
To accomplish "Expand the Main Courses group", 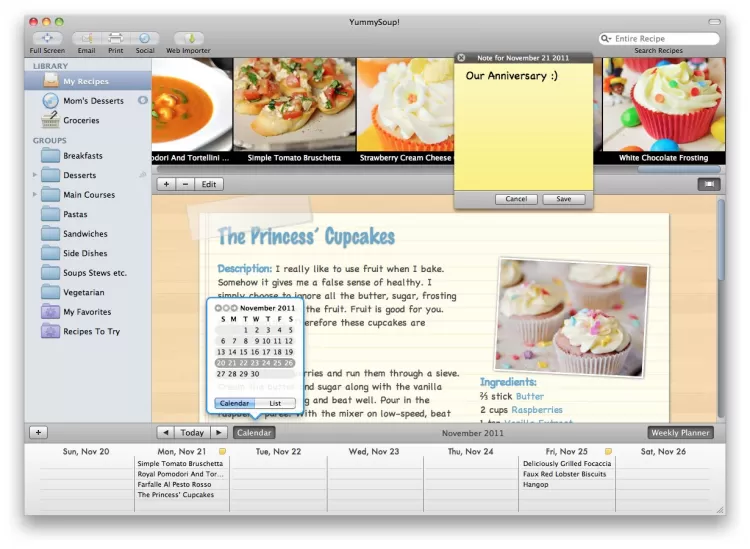I will click(x=36, y=195).
